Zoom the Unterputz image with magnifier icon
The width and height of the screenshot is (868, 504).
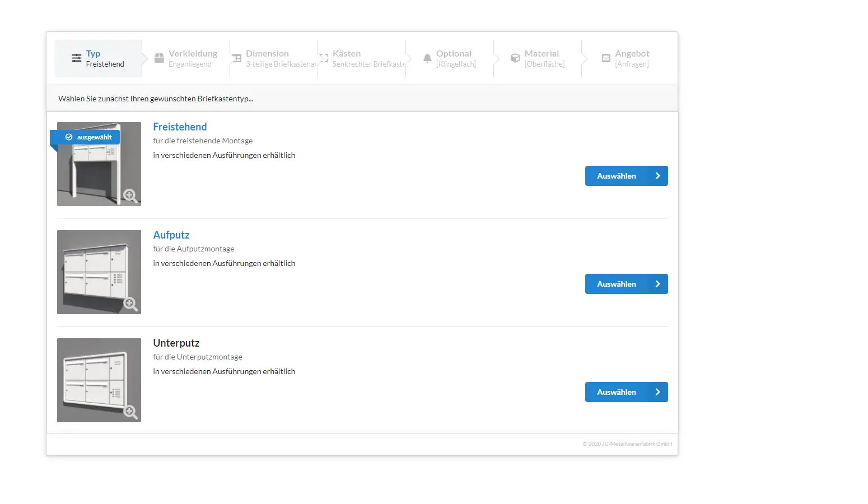130,412
